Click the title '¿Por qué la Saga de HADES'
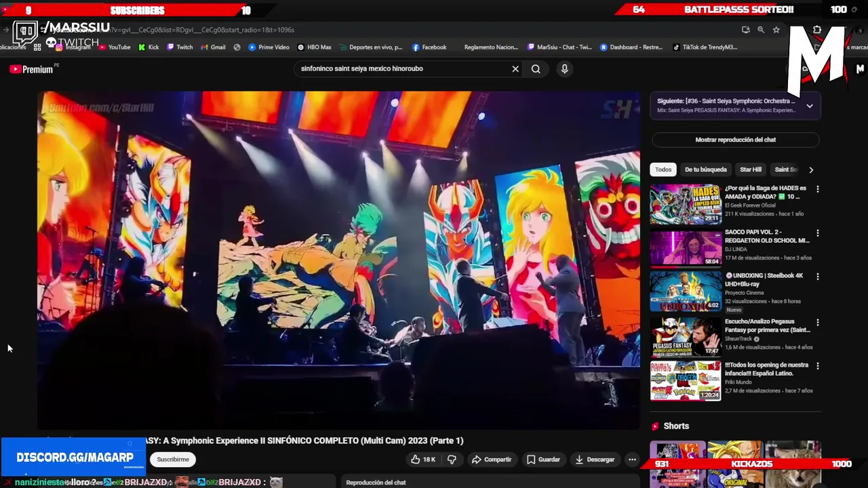The height and width of the screenshot is (488, 868). click(765, 192)
